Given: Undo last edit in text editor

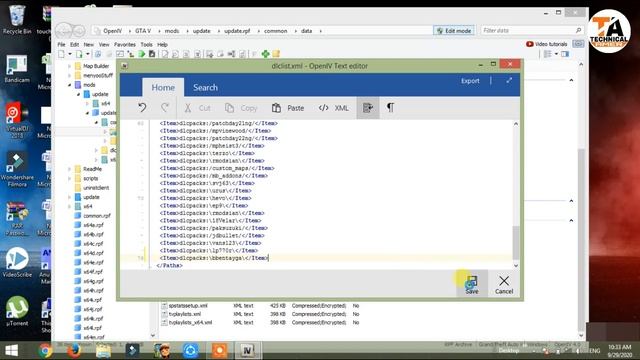Looking at the screenshot, I should [x=142, y=108].
